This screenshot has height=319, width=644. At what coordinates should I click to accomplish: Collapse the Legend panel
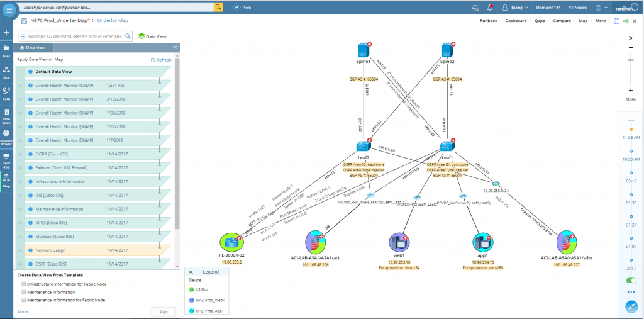(x=191, y=272)
